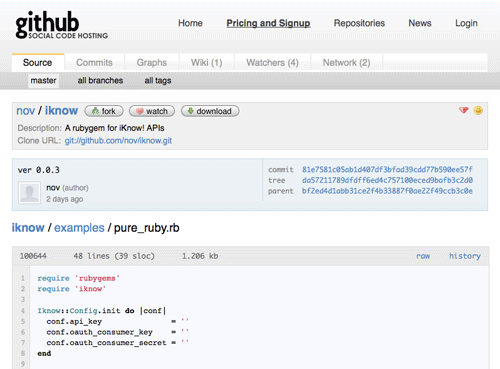Click the 'end' code line
The image size is (500, 369).
pos(44,353)
